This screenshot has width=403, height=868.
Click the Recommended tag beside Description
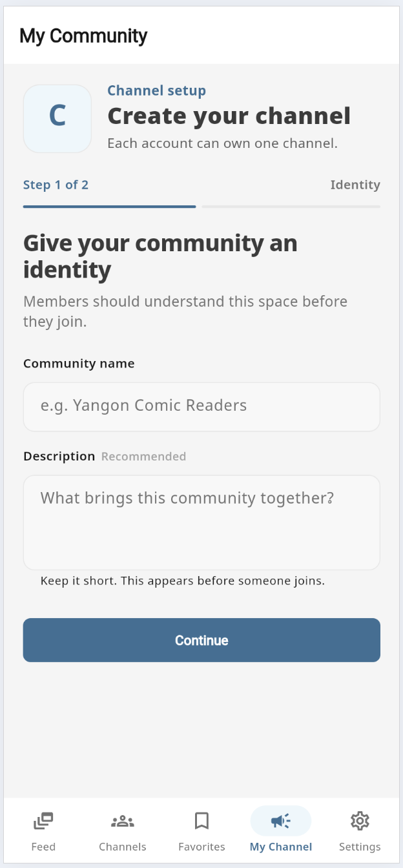tap(143, 457)
